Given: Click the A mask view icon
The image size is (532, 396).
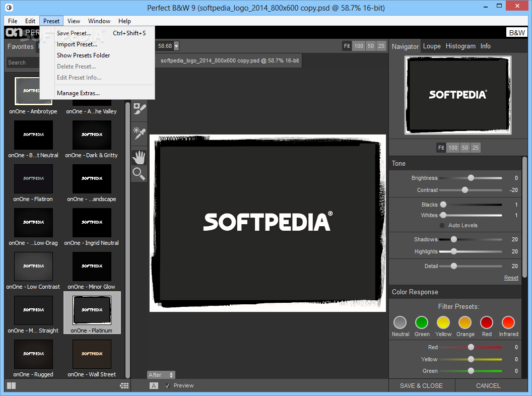Looking at the screenshot, I should coord(154,385).
